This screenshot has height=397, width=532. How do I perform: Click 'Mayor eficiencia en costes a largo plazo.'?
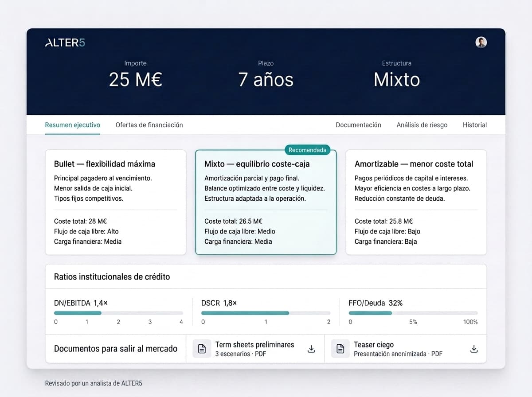[x=412, y=188]
